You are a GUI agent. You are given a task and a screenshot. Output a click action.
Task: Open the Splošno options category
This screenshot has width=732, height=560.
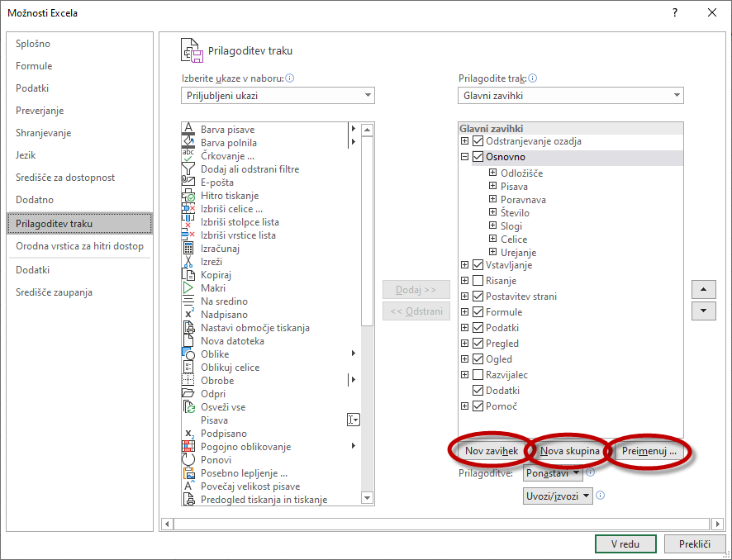coord(79,44)
